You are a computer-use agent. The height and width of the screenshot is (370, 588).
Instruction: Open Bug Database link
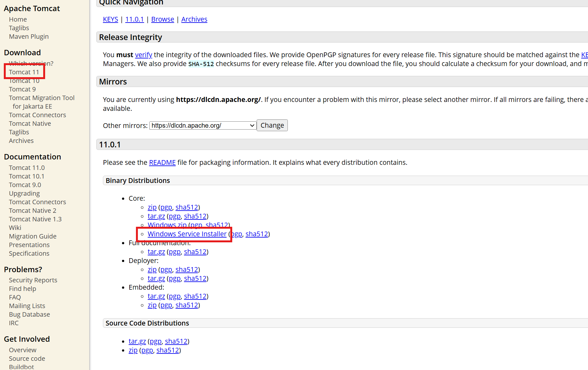tap(29, 314)
